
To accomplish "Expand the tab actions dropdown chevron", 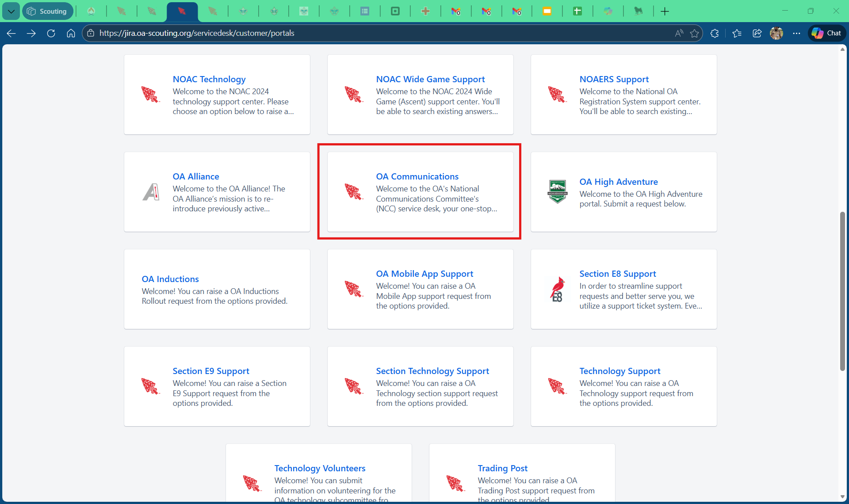I will pyautogui.click(x=11, y=11).
